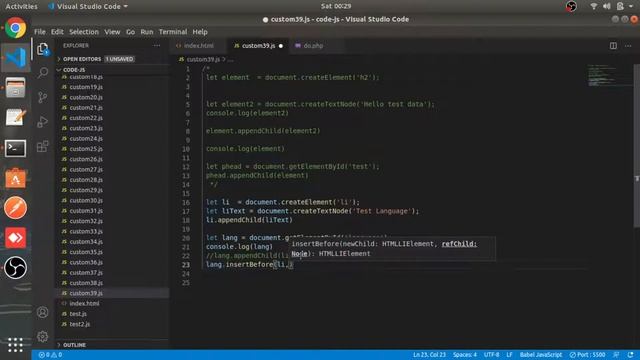This screenshot has width=640, height=360.
Task: Click Port : 5500 live server entry
Action: tap(587, 355)
